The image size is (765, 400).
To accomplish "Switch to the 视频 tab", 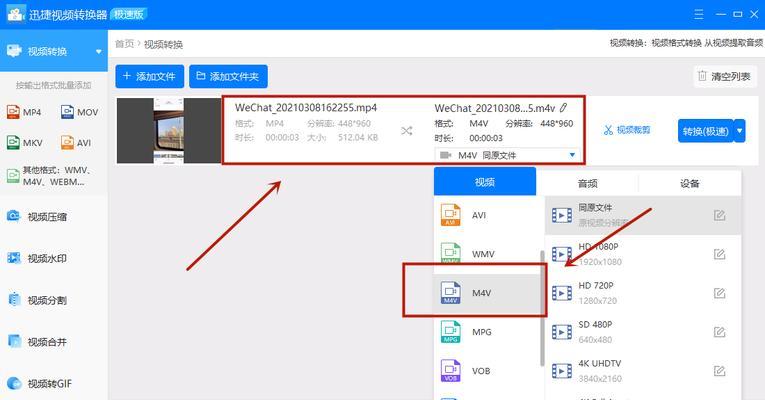I will [x=485, y=182].
